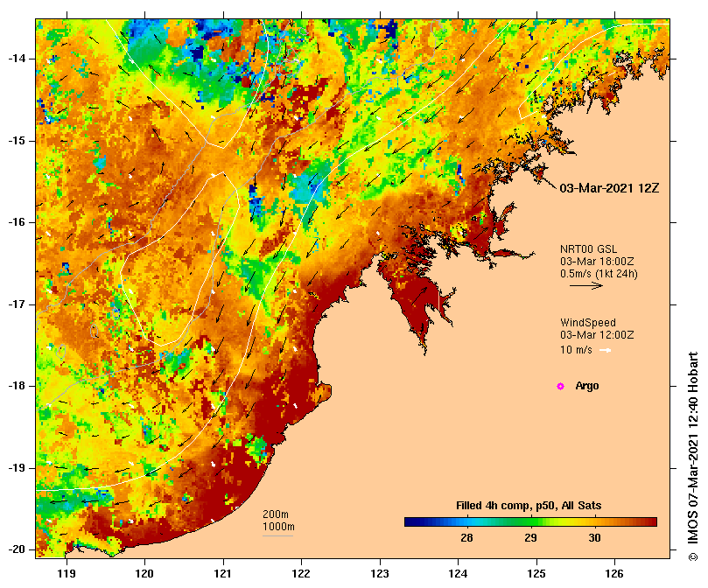Image resolution: width=708 pixels, height=588 pixels.
Task: Click the longitude label 124
Action: click(458, 574)
